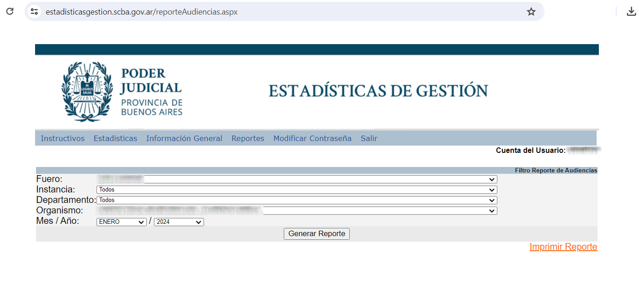Open the Reportes menu
The width and height of the screenshot is (644, 283).
pos(248,138)
